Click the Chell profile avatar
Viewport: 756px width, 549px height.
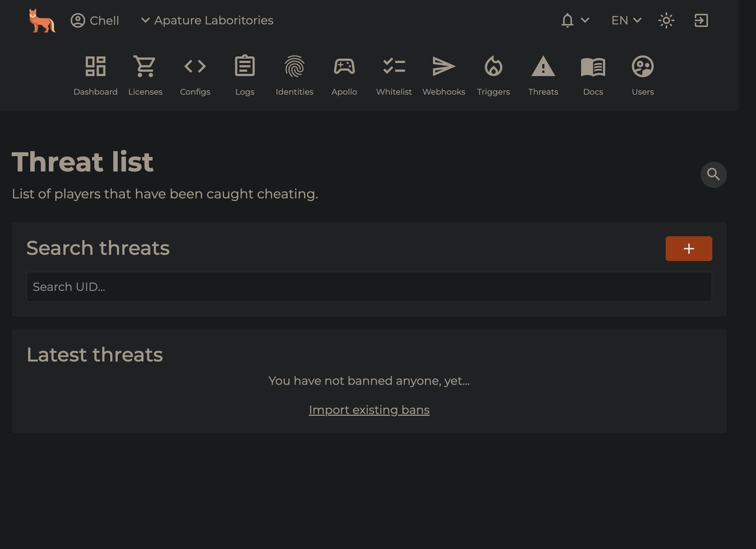[78, 20]
